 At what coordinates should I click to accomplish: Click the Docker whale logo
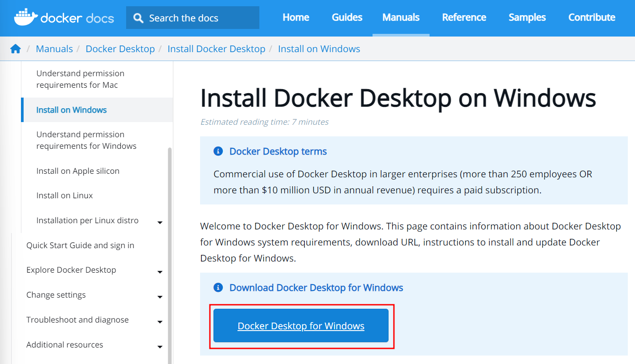coord(25,17)
